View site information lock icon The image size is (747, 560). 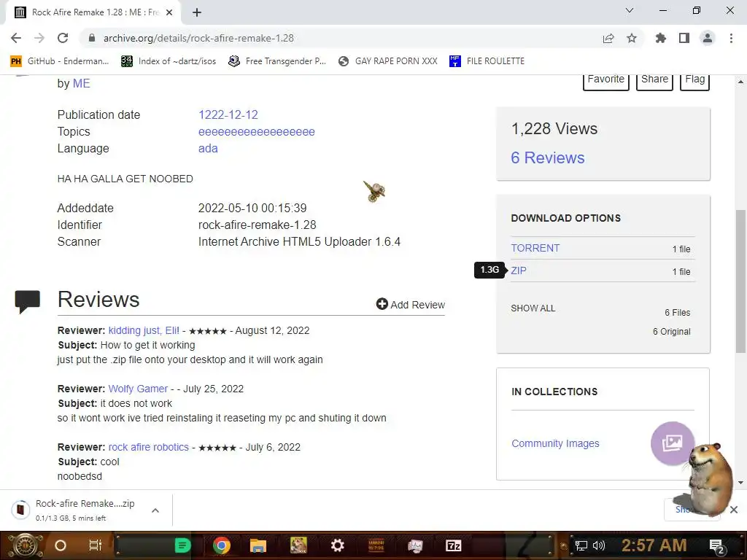click(x=92, y=38)
